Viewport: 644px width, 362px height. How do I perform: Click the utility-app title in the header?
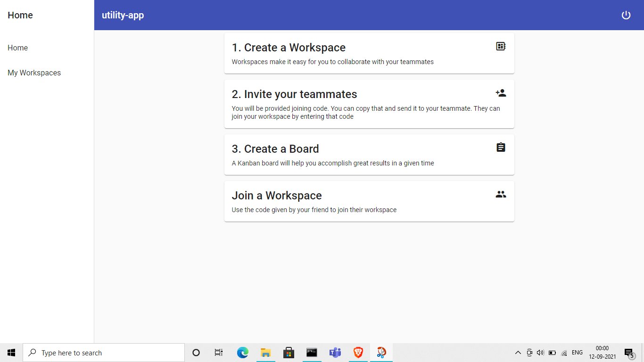click(123, 15)
